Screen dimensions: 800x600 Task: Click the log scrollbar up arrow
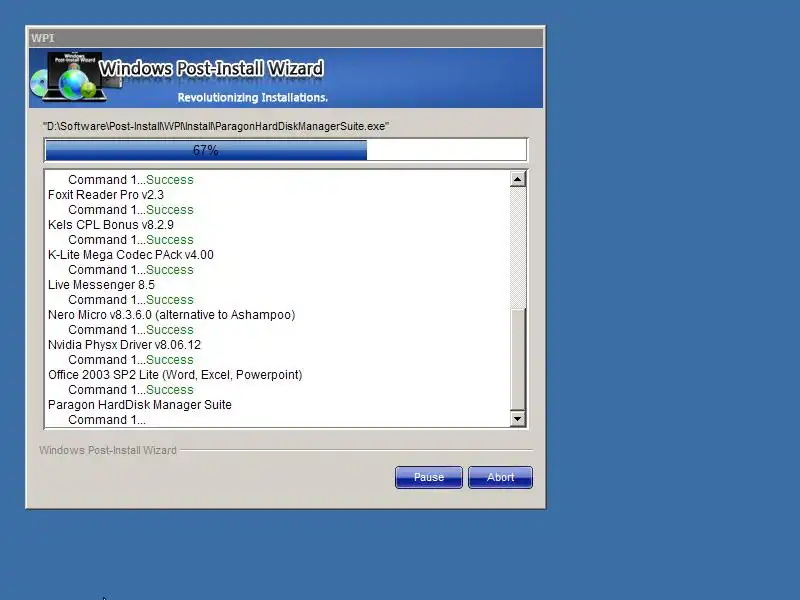(517, 179)
